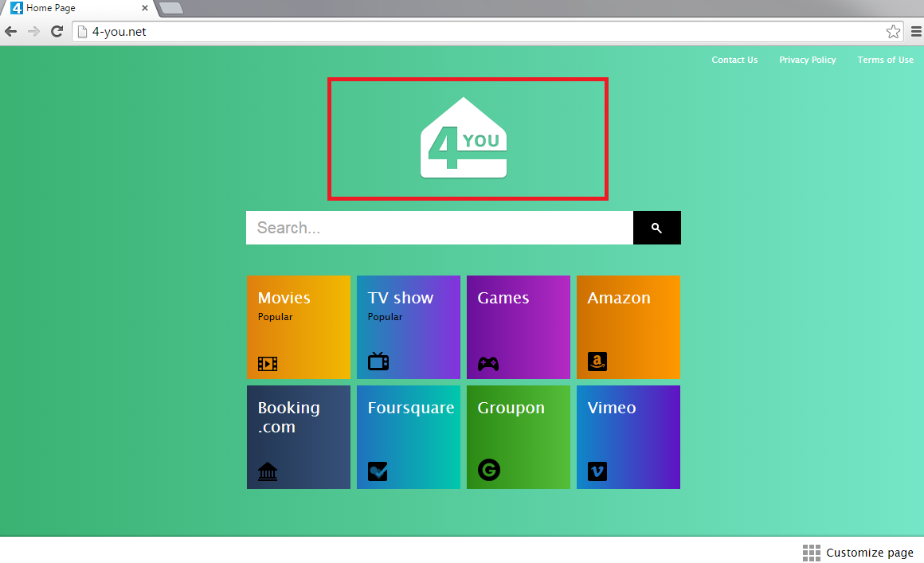This screenshot has width=924, height=563.
Task: Click the bank building icon on Booking.com tile
Action: (x=268, y=471)
